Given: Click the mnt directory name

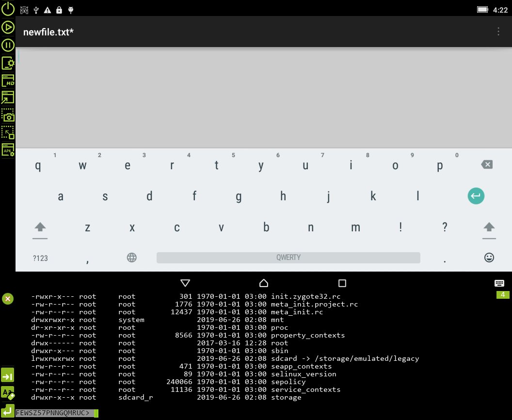Looking at the screenshot, I should tap(277, 320).
